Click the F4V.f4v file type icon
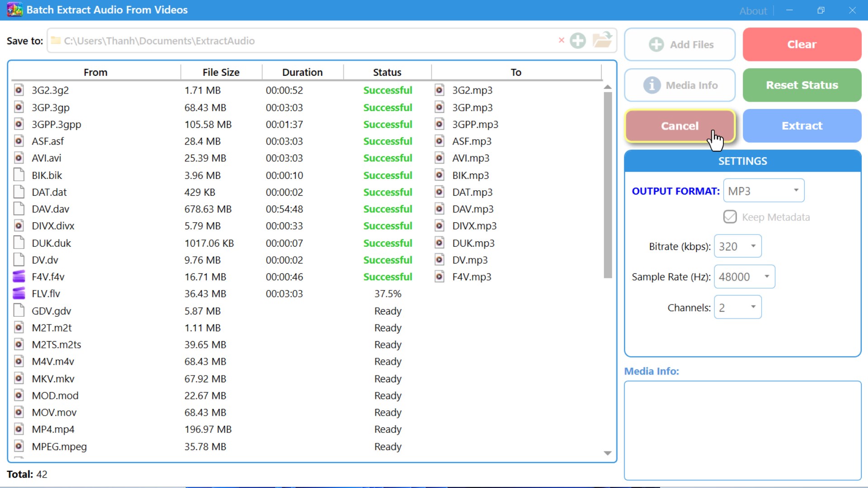The height and width of the screenshot is (488, 868). click(x=19, y=277)
